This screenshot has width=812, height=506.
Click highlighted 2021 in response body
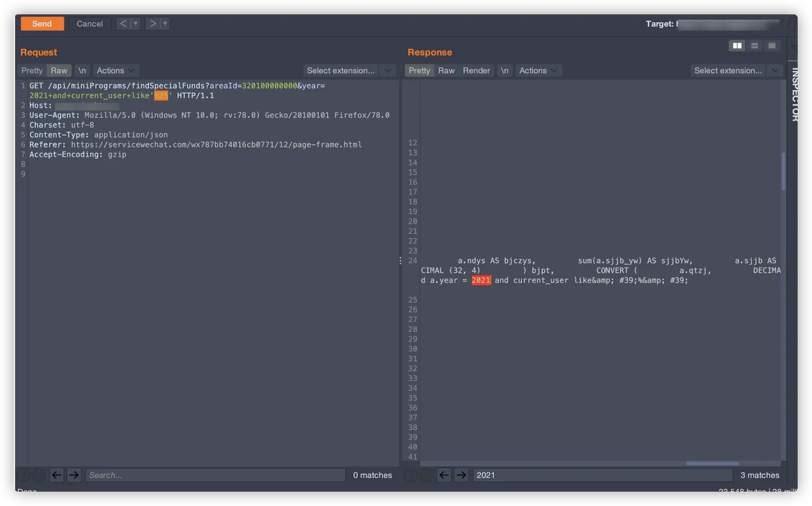coord(481,280)
